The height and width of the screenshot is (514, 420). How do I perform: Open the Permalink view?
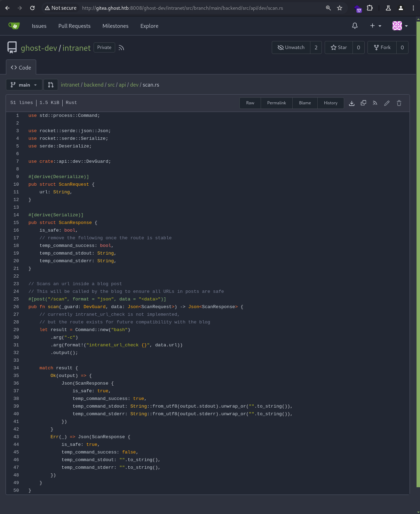click(x=277, y=103)
